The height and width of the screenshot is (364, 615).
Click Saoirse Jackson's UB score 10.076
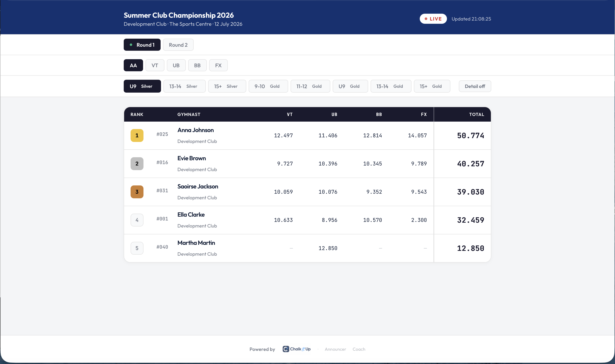[328, 192]
